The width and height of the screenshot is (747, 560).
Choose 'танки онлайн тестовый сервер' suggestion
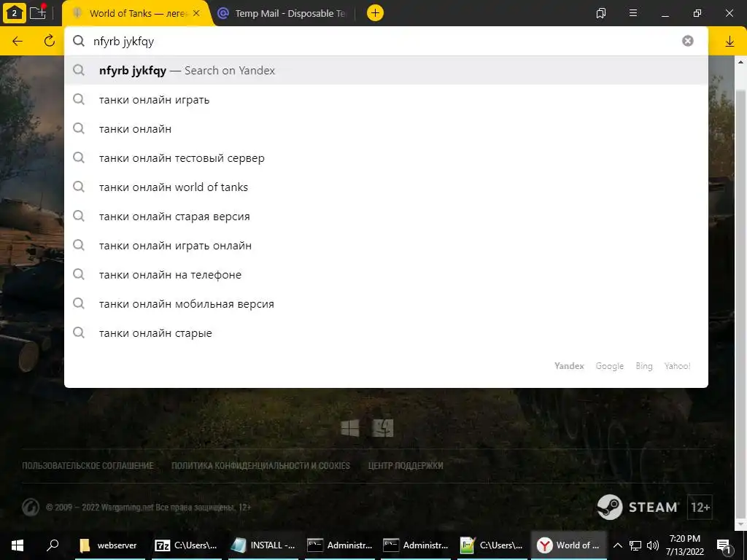click(386, 157)
